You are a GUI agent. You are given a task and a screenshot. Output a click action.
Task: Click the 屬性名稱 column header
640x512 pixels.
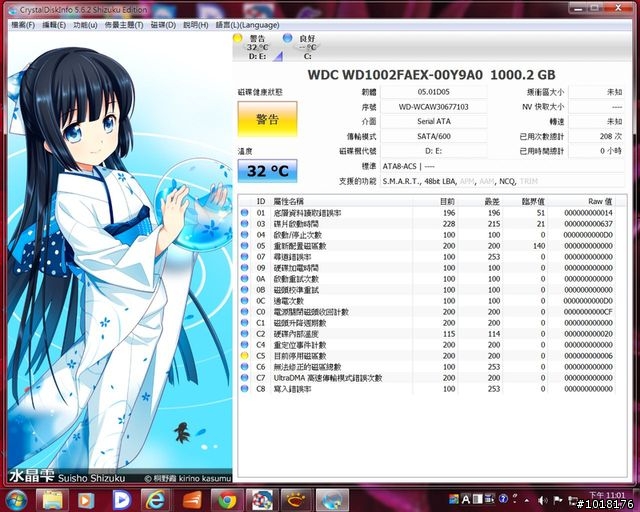tap(342, 201)
